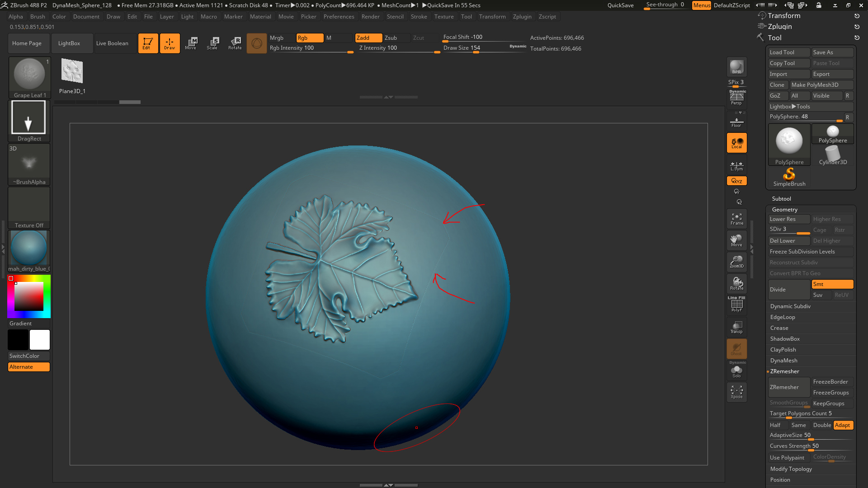Open the Material menu
The height and width of the screenshot is (488, 868).
coord(260,17)
